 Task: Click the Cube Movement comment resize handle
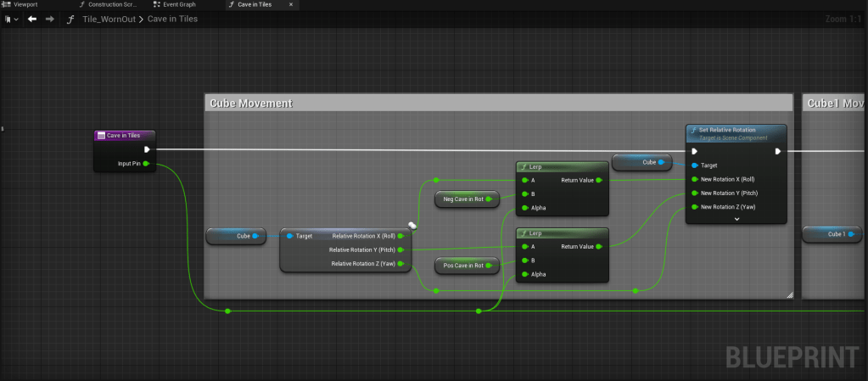coord(789,294)
